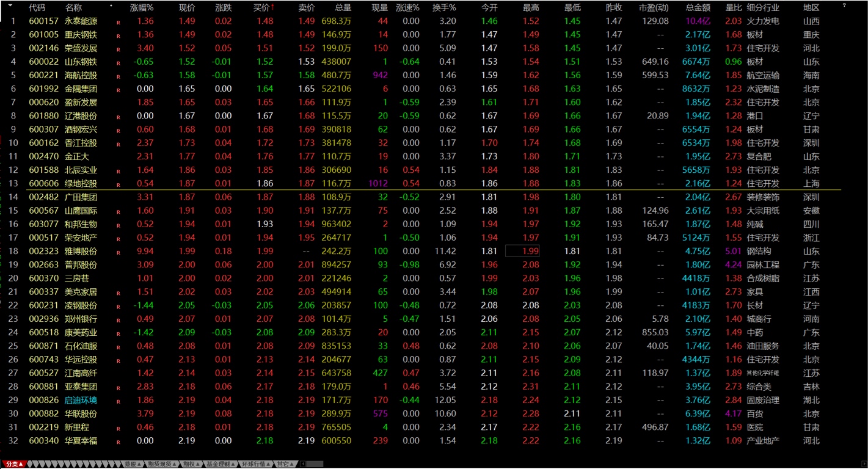
Task: Select stock name 新里程
Action: click(77, 427)
